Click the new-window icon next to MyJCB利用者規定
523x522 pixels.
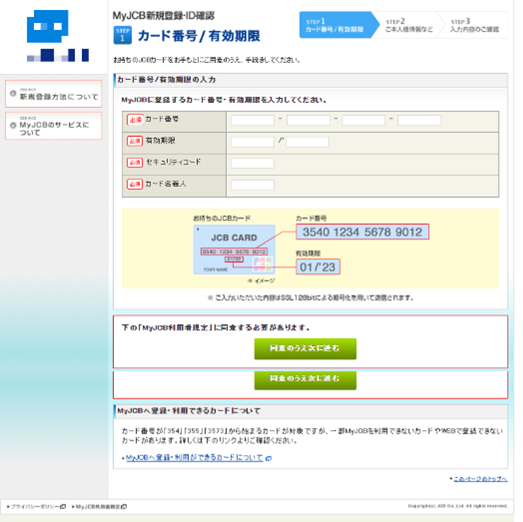pyautogui.click(x=124, y=506)
